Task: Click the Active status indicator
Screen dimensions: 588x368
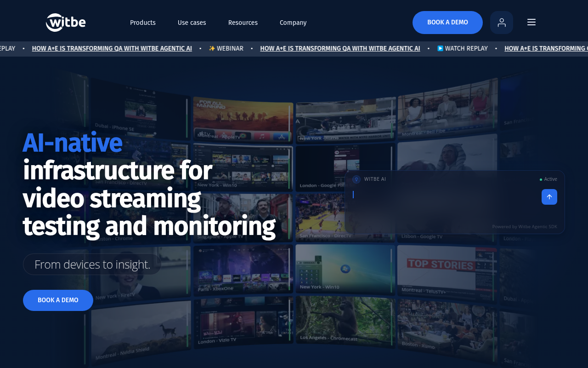Action: point(548,179)
